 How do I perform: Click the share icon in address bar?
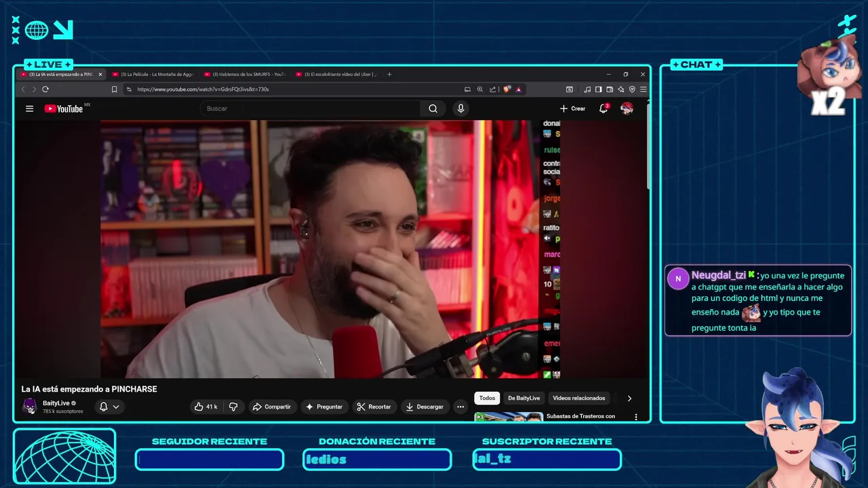(492, 89)
